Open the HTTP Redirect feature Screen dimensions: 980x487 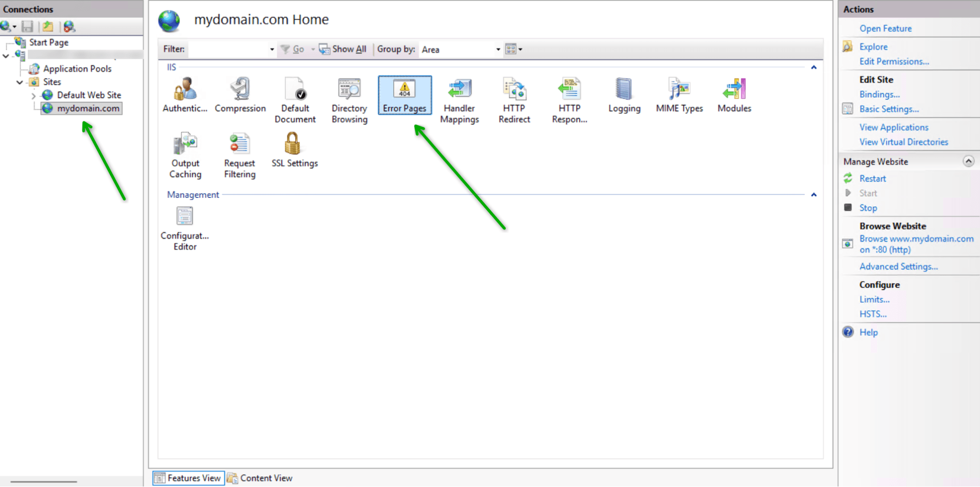[x=514, y=101]
